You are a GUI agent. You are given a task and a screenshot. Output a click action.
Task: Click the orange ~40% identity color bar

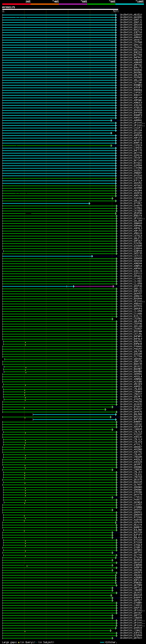pos(45,4)
